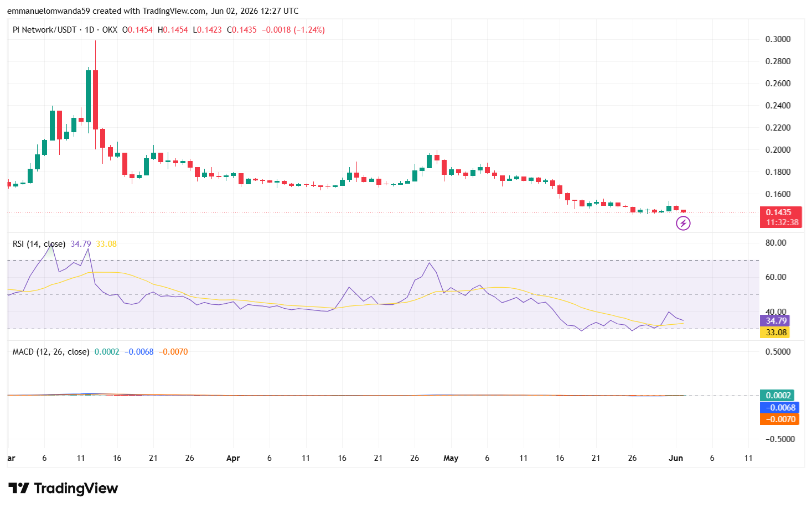812x509 pixels.
Task: Click the purple RSI price tag 34.79
Action: (775, 321)
